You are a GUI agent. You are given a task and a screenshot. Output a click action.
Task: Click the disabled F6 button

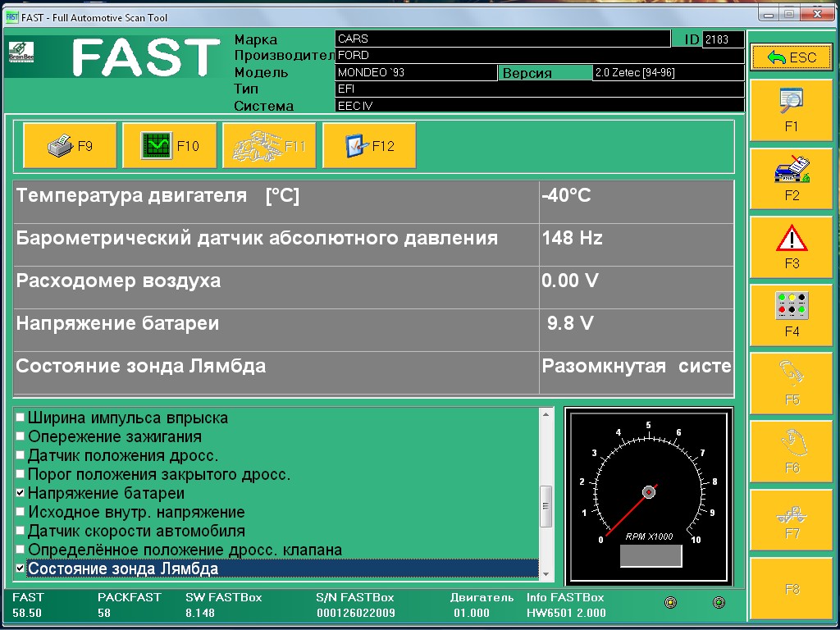coord(792,451)
